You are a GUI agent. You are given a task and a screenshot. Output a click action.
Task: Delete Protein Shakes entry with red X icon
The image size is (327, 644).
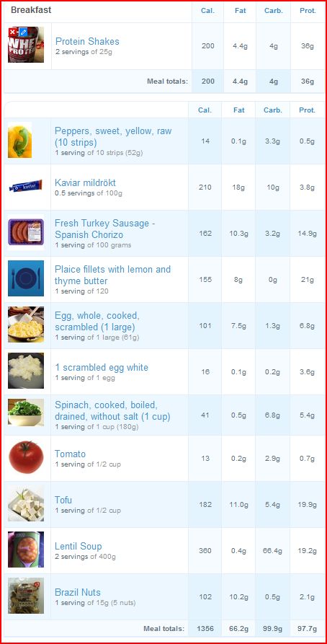[13, 32]
